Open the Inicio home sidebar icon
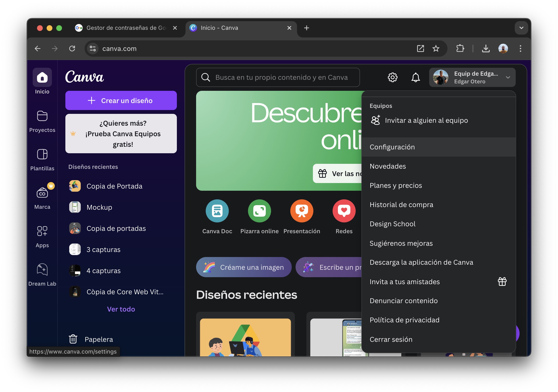This screenshot has width=558, height=392. 42,78
